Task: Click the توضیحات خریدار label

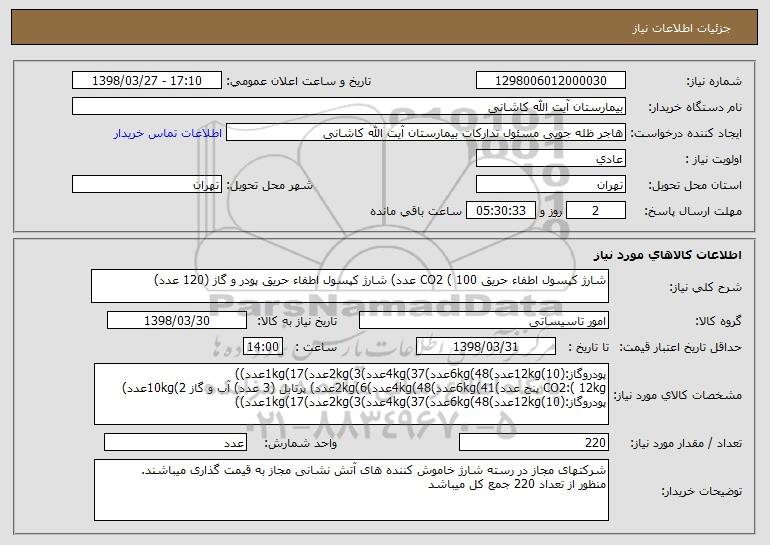Action: [x=701, y=491]
